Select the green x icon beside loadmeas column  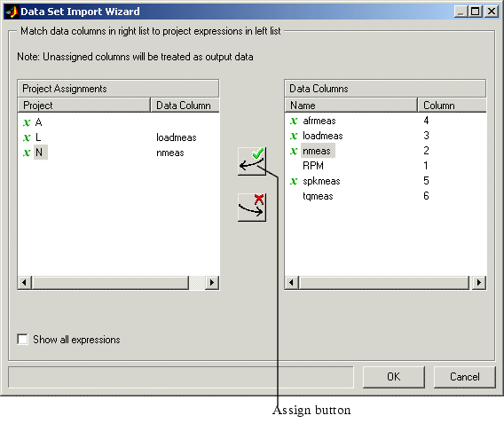294,136
